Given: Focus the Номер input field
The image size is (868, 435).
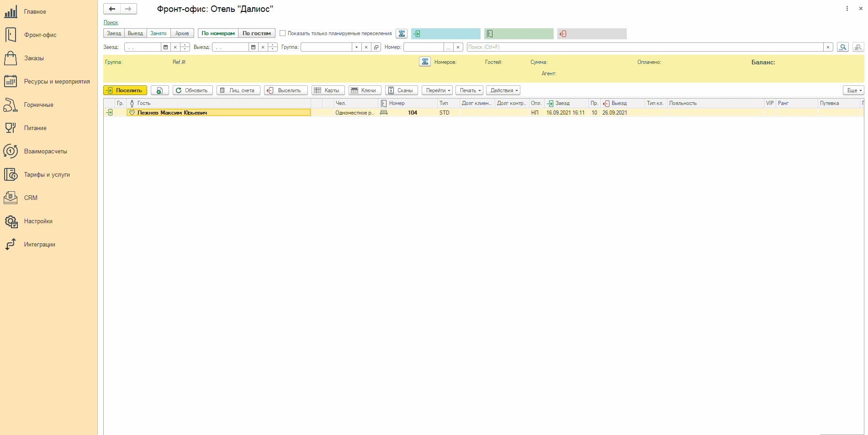Looking at the screenshot, I should point(423,47).
